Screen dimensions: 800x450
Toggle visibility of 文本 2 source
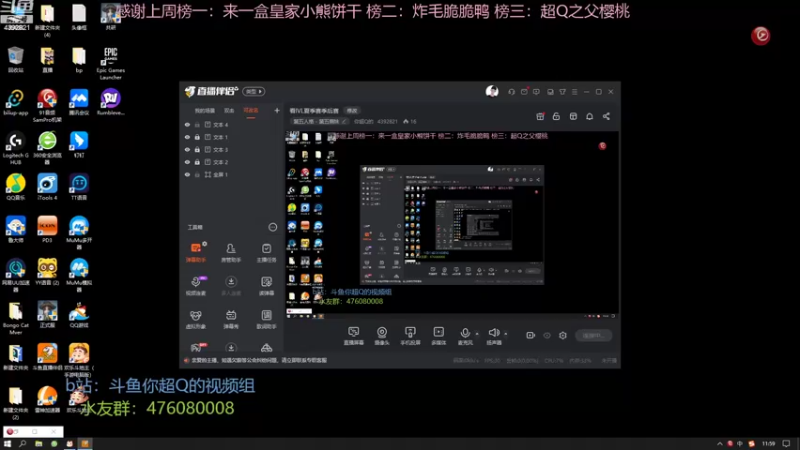187,162
